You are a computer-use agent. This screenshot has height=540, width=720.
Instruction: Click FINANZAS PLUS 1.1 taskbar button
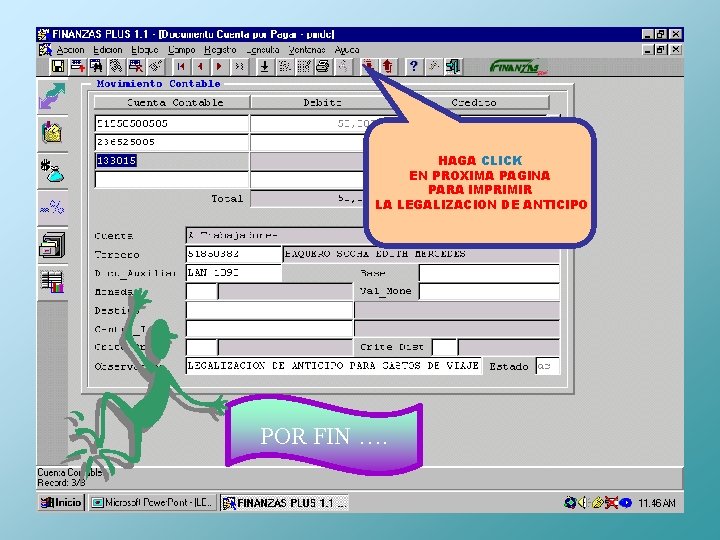click(x=284, y=502)
